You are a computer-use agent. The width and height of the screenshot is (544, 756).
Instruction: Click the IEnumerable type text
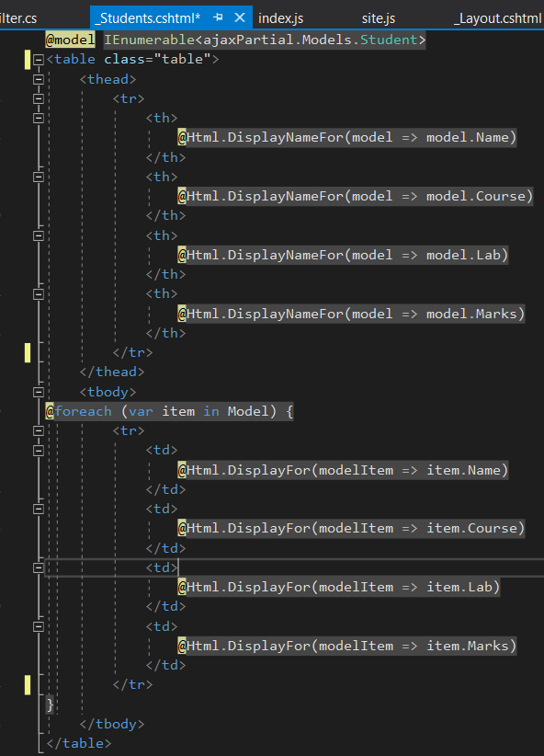click(150, 40)
